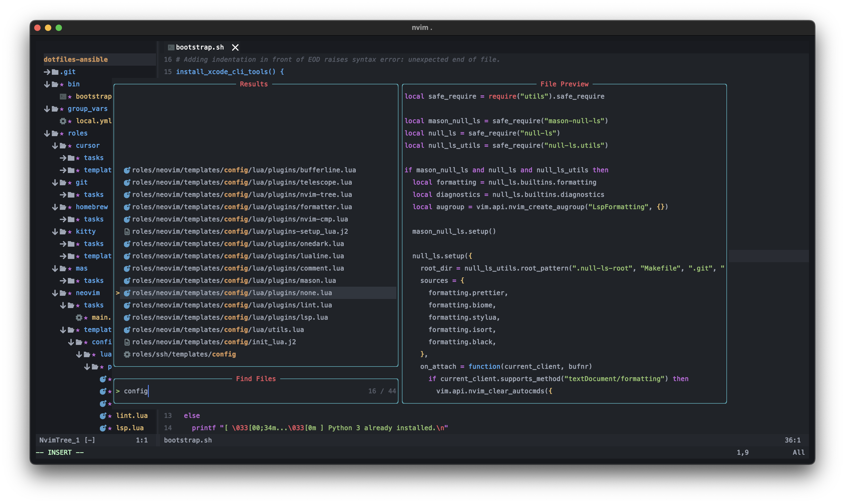
Task: Click the INSERT mode indicator
Action: tap(60, 452)
